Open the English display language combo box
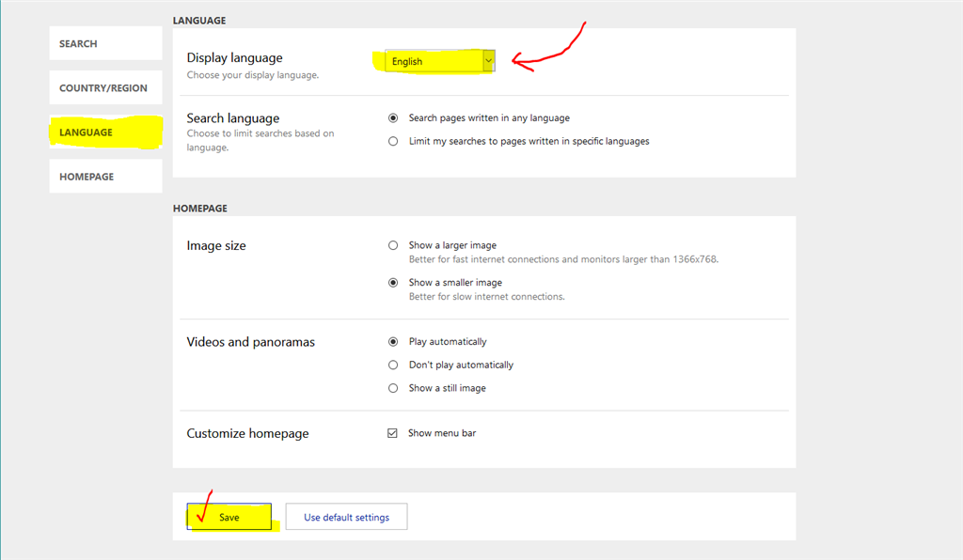 tap(440, 61)
